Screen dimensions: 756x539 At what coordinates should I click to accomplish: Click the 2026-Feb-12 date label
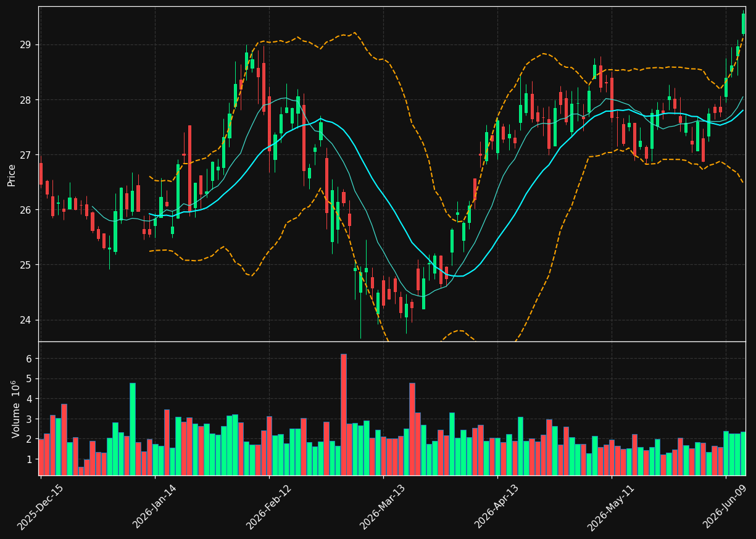(x=269, y=507)
